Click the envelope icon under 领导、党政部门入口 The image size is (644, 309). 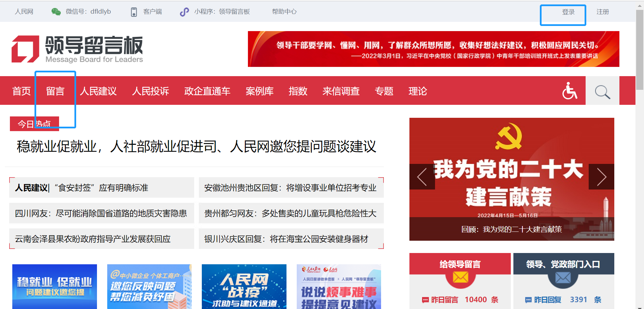click(x=563, y=278)
